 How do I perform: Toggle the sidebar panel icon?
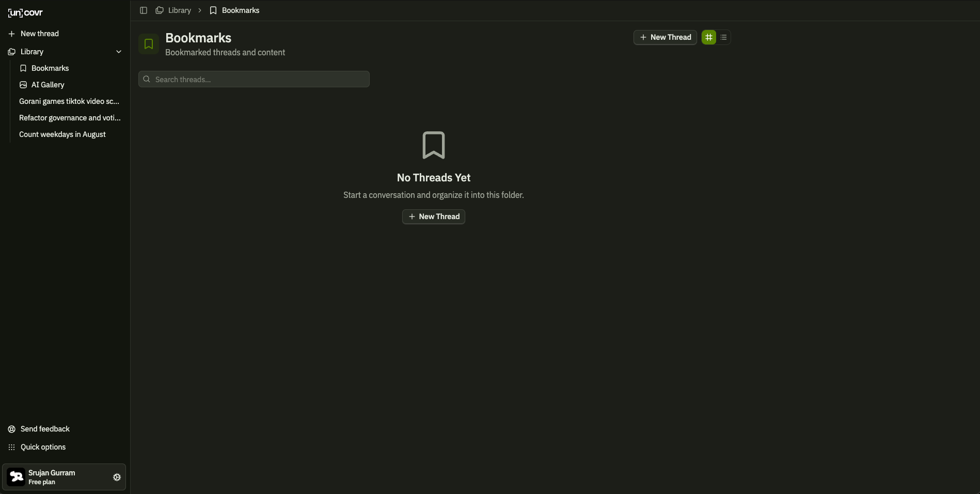coord(144,10)
